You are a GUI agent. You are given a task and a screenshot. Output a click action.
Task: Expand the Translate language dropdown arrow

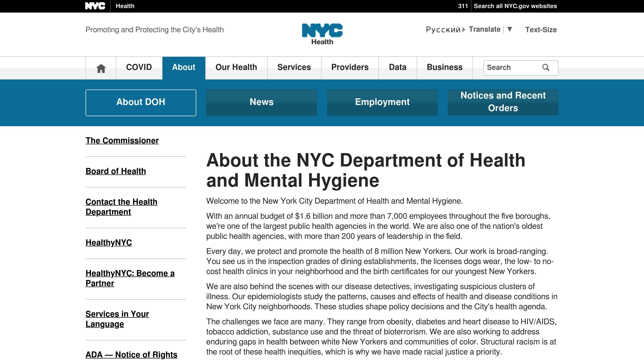point(510,29)
